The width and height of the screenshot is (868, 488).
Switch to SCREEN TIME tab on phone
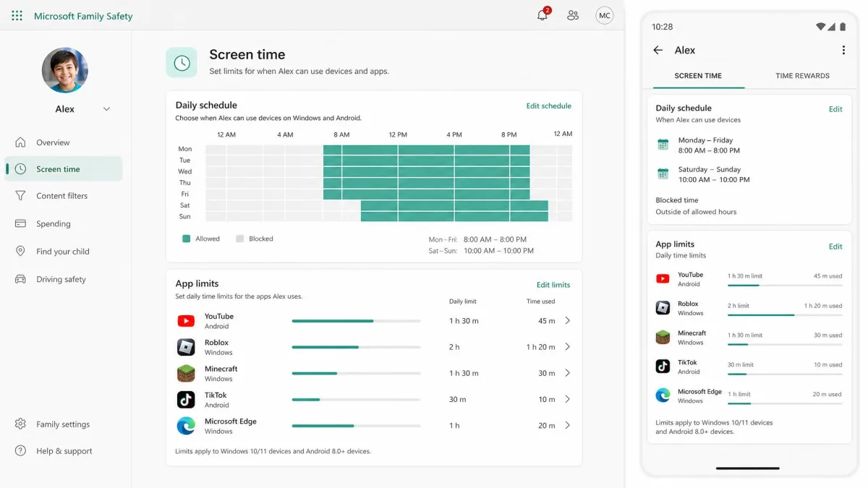click(698, 76)
